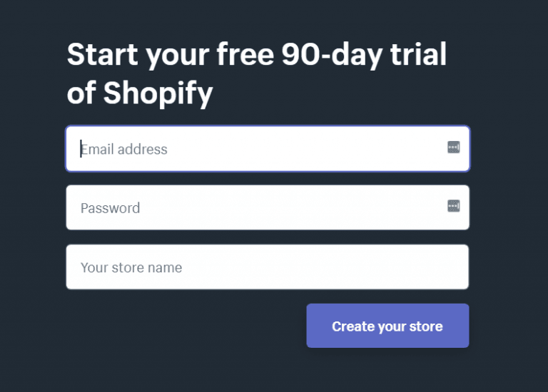Click the Create your store button
Viewport: 548px width, 392px height.
pos(387,326)
